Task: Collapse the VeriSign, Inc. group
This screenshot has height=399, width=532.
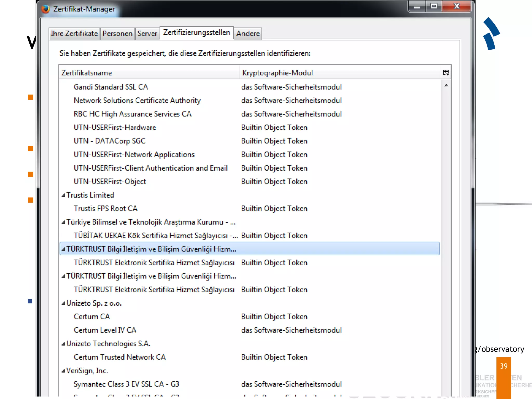Action: [63, 371]
